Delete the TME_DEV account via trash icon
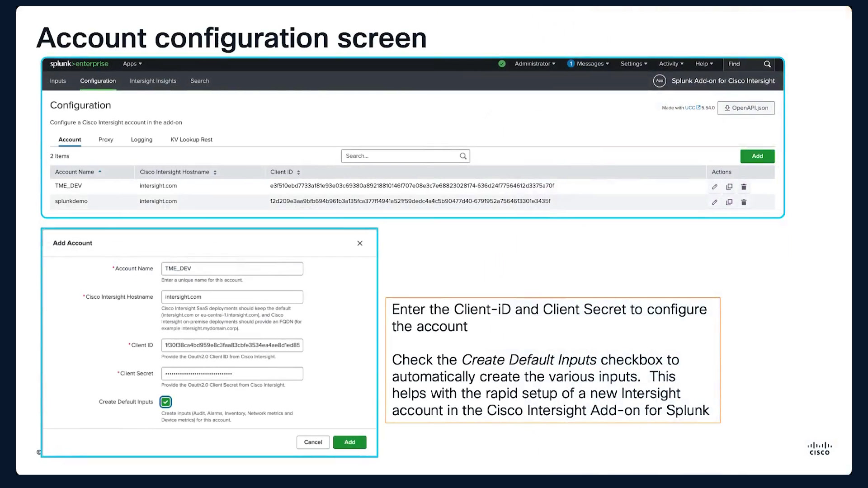This screenshot has height=488, width=868. click(744, 187)
